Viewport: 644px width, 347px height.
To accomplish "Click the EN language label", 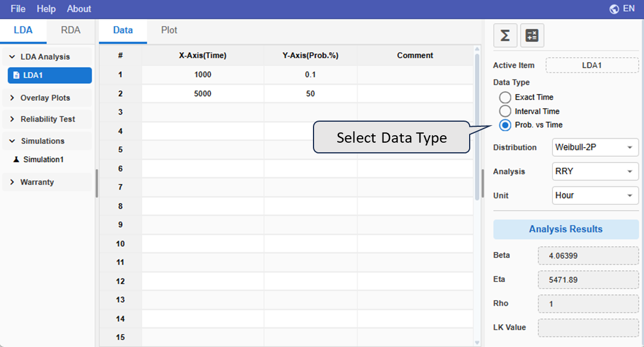I will [x=629, y=8].
